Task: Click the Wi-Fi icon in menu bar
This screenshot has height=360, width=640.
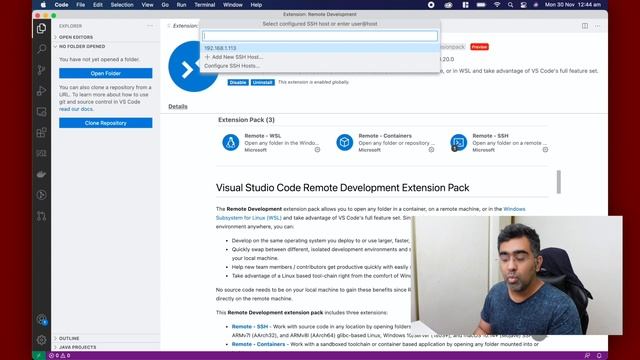Action: coord(497,5)
